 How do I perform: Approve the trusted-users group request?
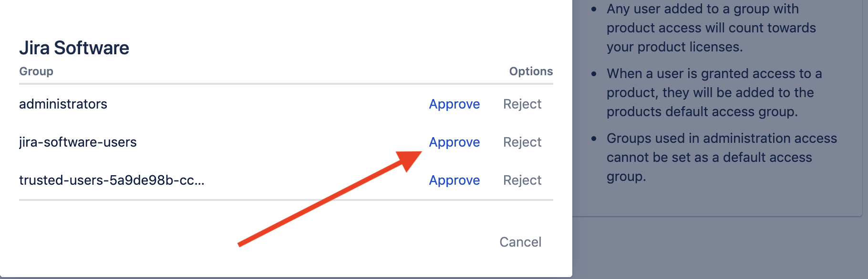pos(454,180)
